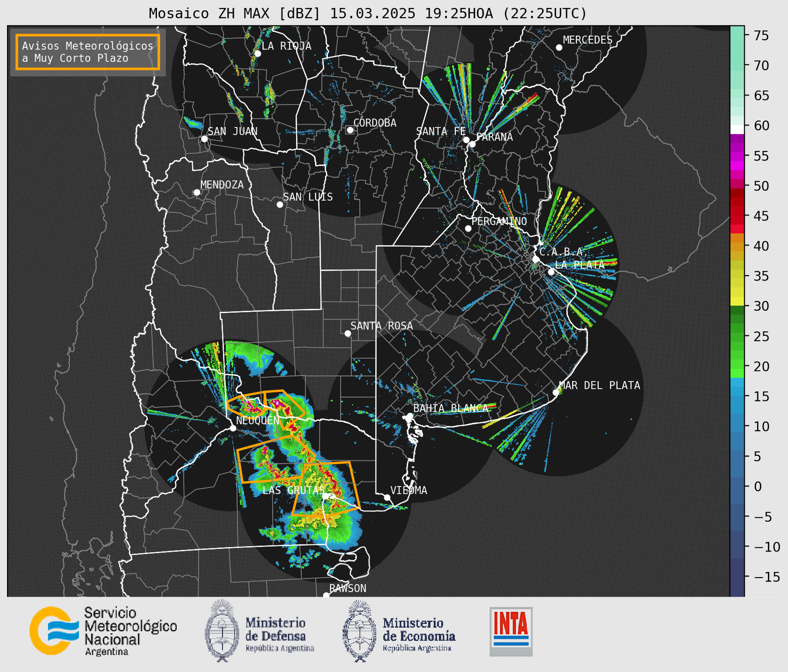788x672 pixels.
Task: Click the SAN JUAN city label
Action: 233,131
